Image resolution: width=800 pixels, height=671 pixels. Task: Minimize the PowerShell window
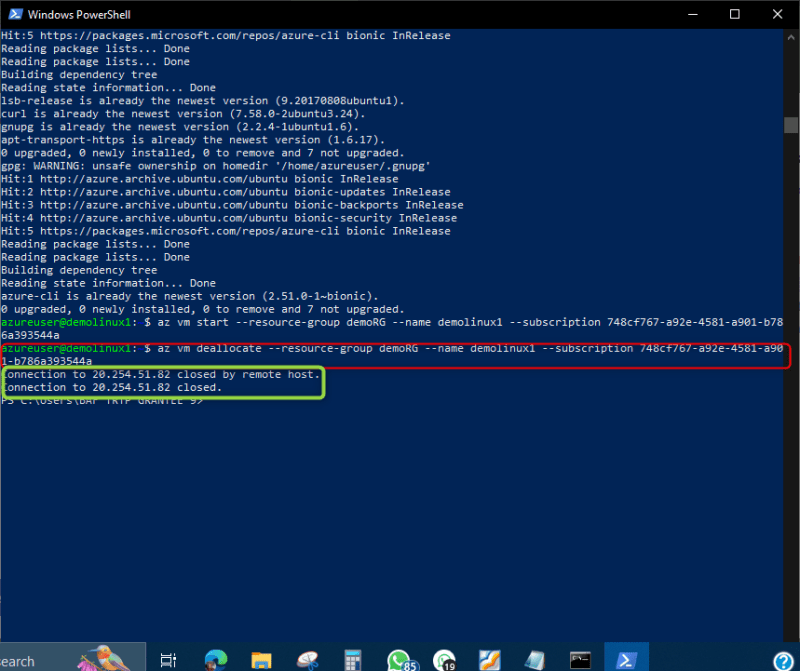692,14
